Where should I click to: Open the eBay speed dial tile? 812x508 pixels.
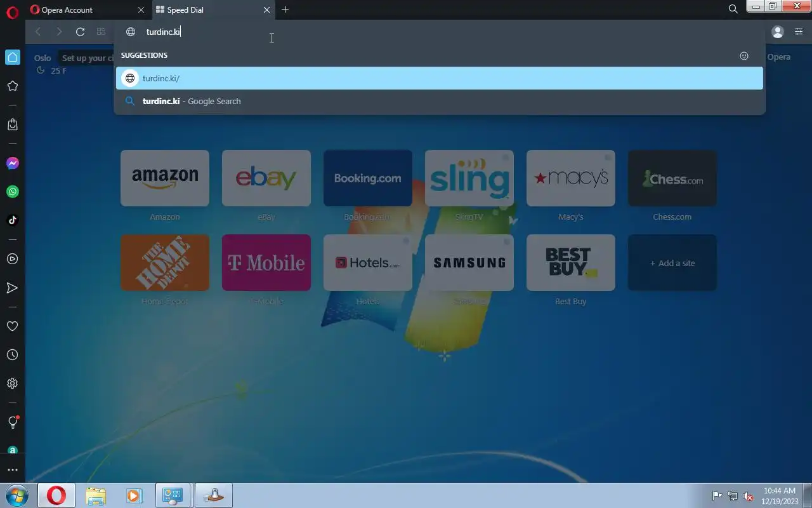click(266, 178)
